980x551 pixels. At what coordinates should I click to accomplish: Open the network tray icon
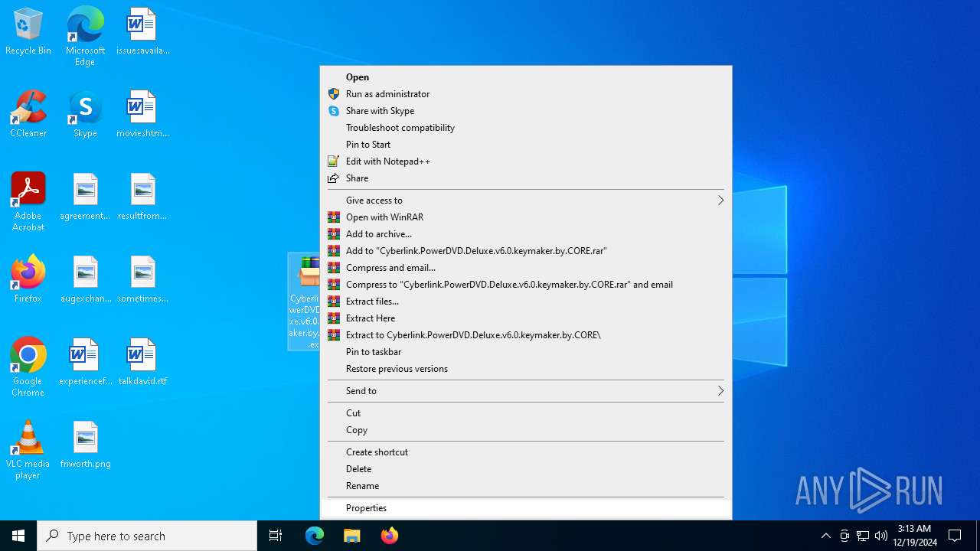[x=863, y=536]
